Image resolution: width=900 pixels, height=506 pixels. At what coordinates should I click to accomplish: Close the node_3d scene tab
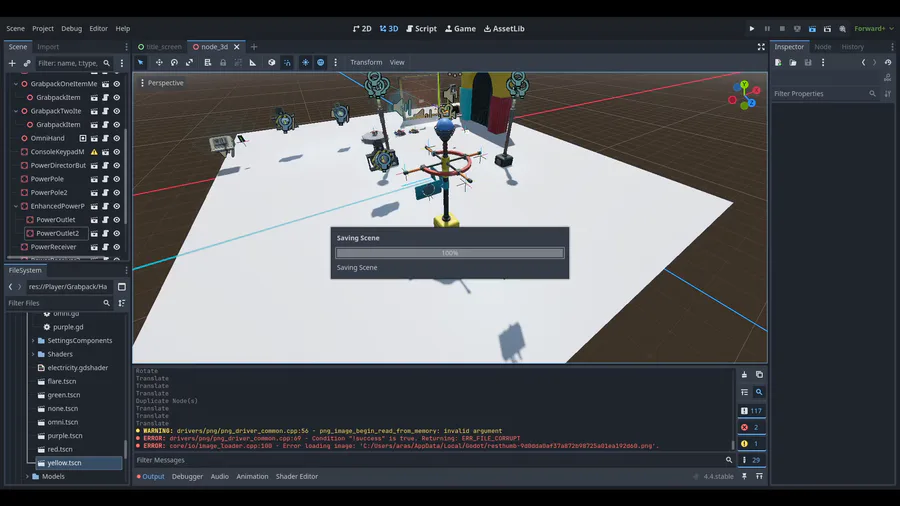(x=236, y=47)
